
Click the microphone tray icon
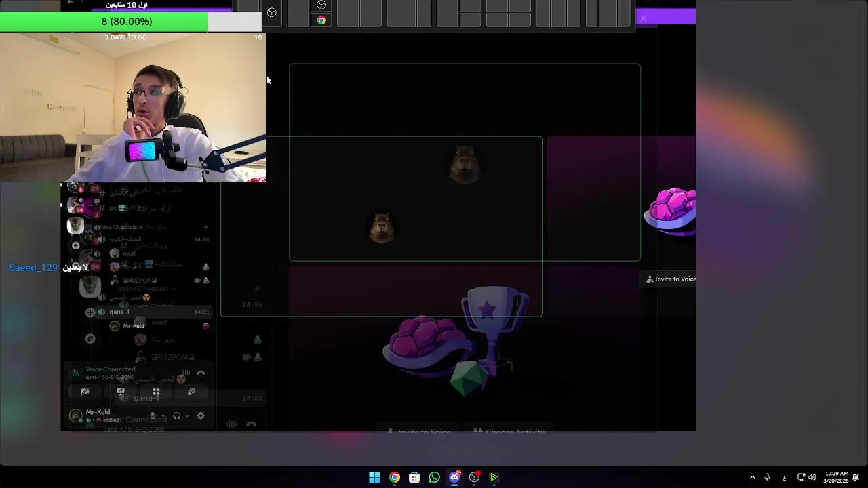click(767, 477)
